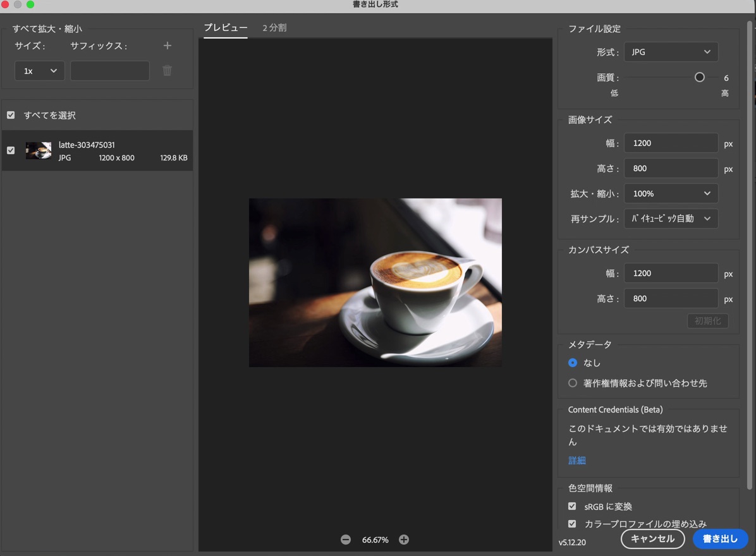Click the 画像サイズ 高さ 800 field

point(671,169)
